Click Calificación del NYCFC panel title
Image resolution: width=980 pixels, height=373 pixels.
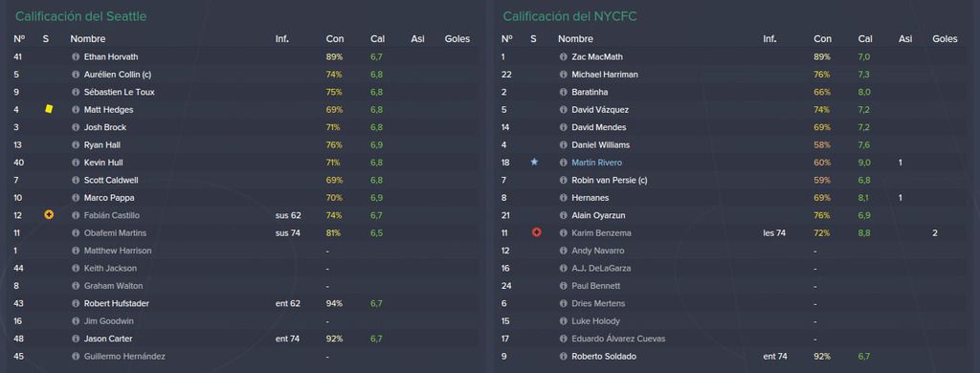[569, 16]
